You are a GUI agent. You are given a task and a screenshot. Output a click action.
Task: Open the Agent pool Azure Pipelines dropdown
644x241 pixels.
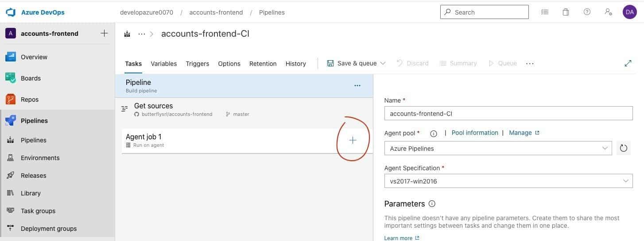(x=498, y=148)
